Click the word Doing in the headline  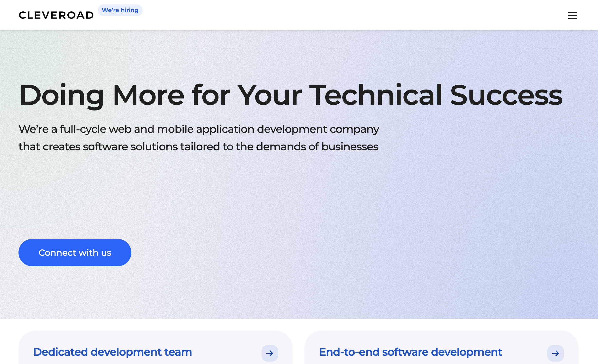pyautogui.click(x=62, y=95)
